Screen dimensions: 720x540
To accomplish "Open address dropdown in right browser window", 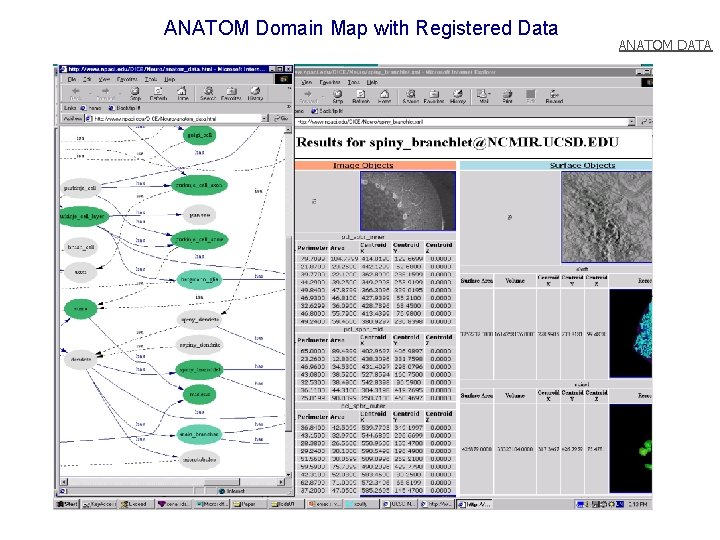I will (632, 122).
